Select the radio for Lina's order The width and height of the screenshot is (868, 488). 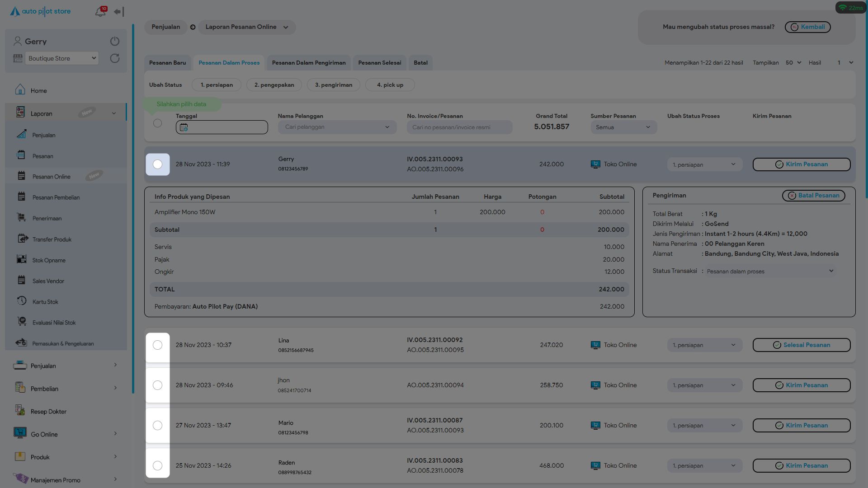tap(157, 345)
